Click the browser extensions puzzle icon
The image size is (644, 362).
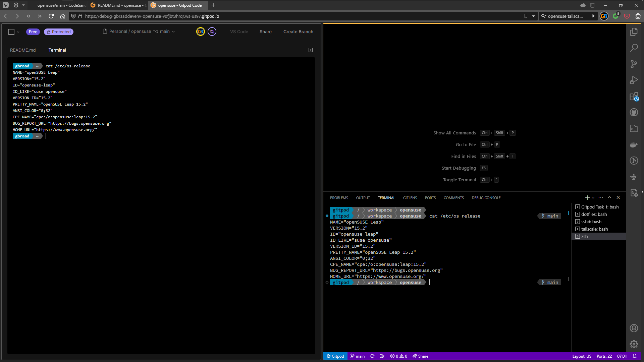click(638, 16)
